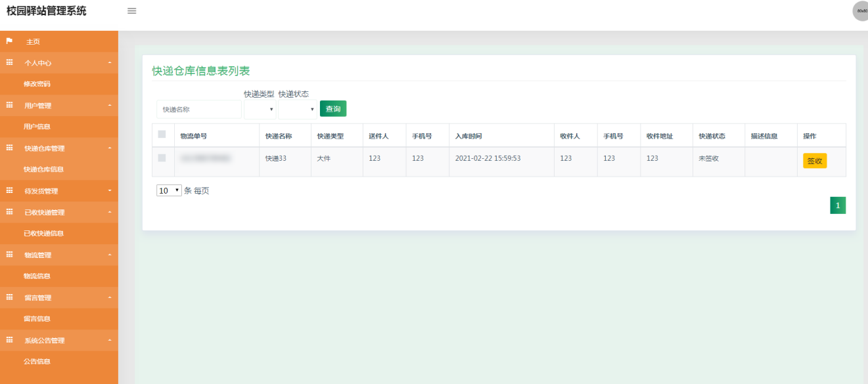Click grid icon next to 待发货管理
868x384 pixels.
[x=9, y=190]
